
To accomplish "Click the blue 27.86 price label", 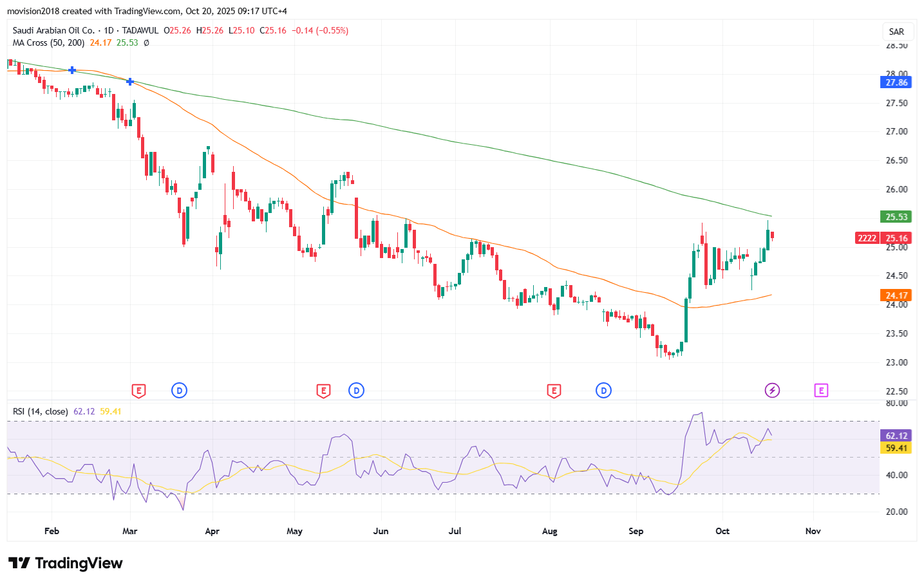I will click(x=896, y=82).
